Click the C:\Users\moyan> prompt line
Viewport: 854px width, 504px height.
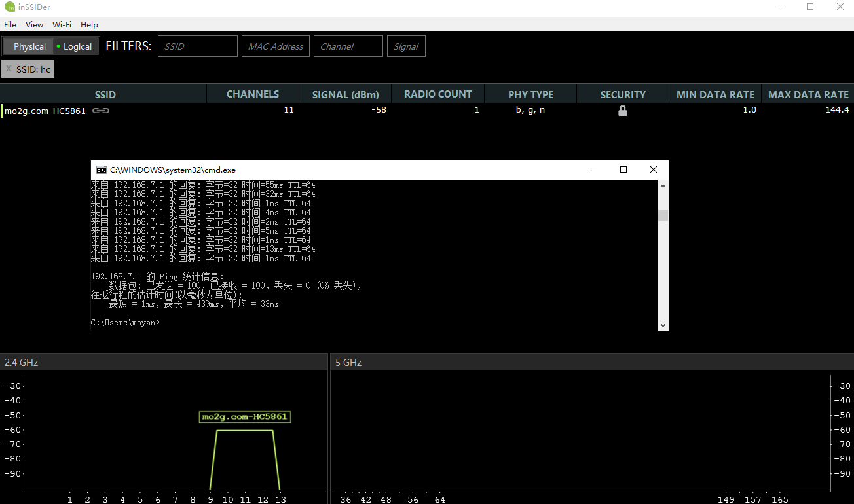[x=125, y=323]
